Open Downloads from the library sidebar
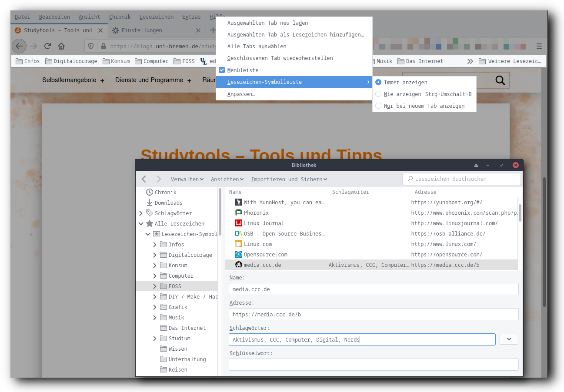 point(168,203)
